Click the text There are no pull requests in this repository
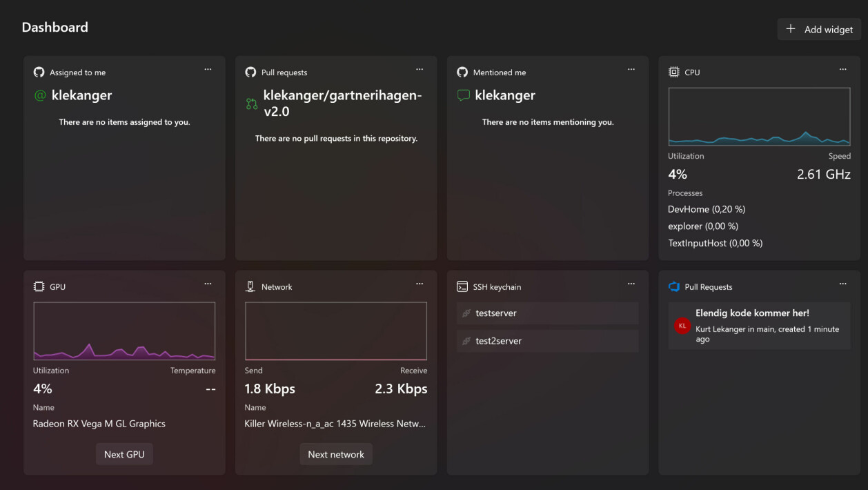The height and width of the screenshot is (490, 868). [336, 139]
